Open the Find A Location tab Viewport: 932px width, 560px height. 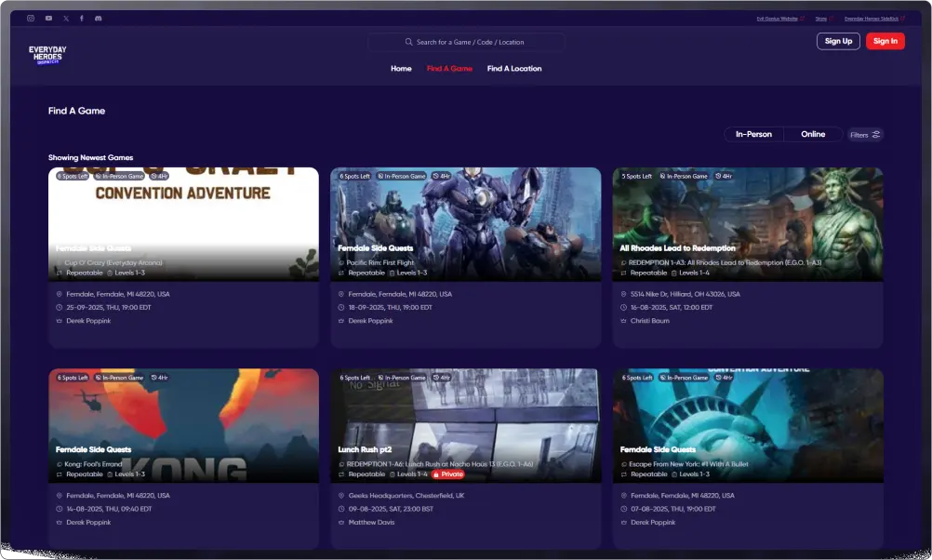pos(514,68)
